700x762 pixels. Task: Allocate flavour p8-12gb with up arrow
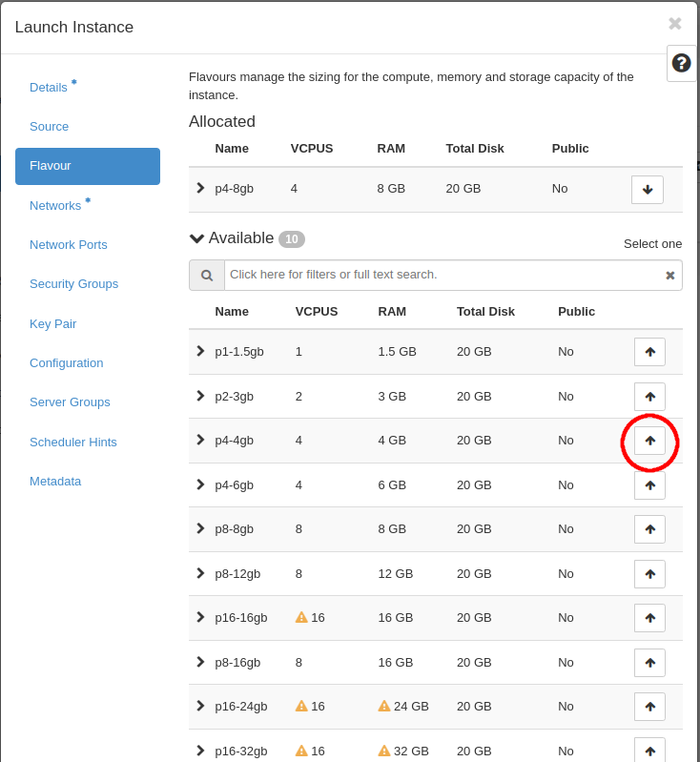[x=649, y=574]
